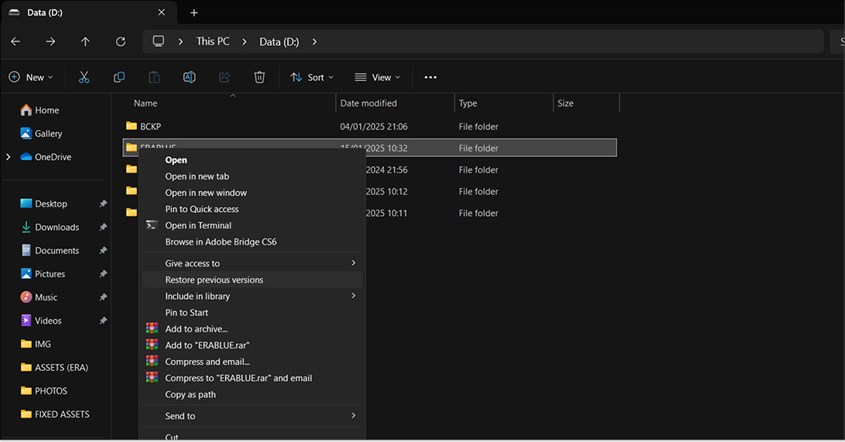Click the Cut scissors icon in toolbar
The width and height of the screenshot is (845, 442).
(x=84, y=77)
